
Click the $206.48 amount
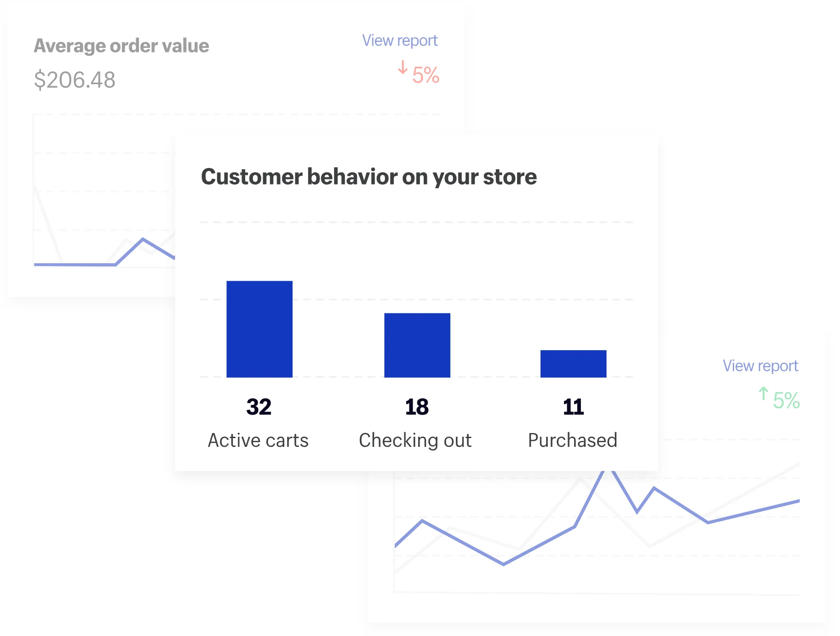[x=75, y=80]
